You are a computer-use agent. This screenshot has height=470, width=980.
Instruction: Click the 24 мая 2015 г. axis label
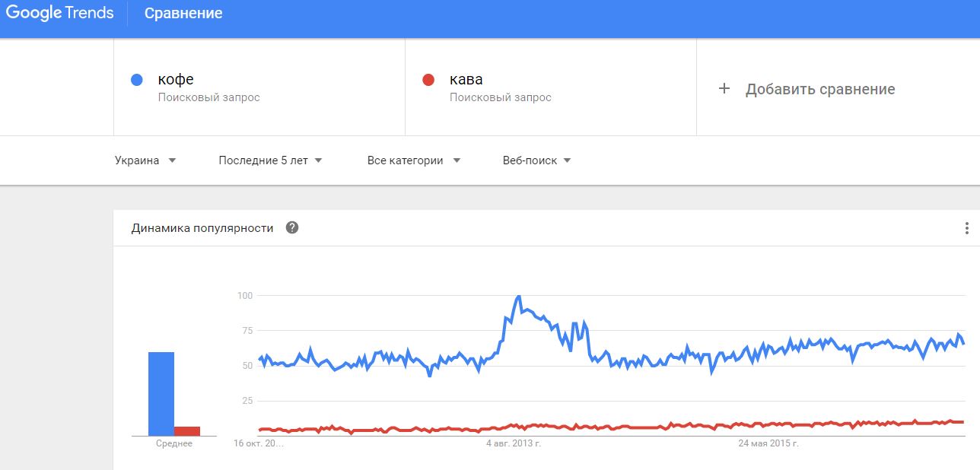768,443
